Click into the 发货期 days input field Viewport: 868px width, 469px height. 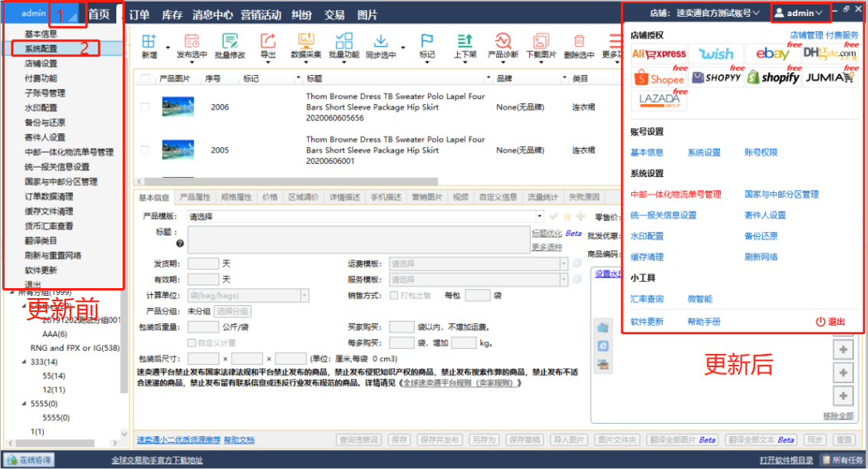click(x=203, y=264)
